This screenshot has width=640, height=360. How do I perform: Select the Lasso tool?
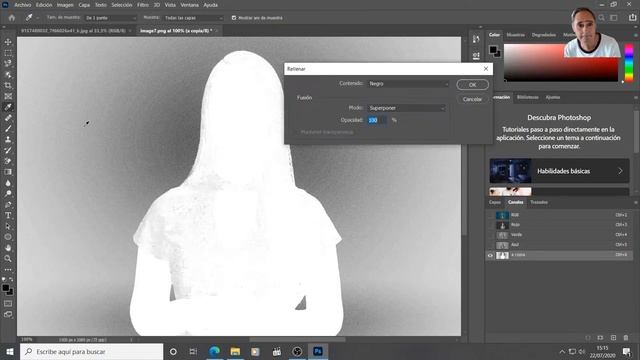[8, 64]
